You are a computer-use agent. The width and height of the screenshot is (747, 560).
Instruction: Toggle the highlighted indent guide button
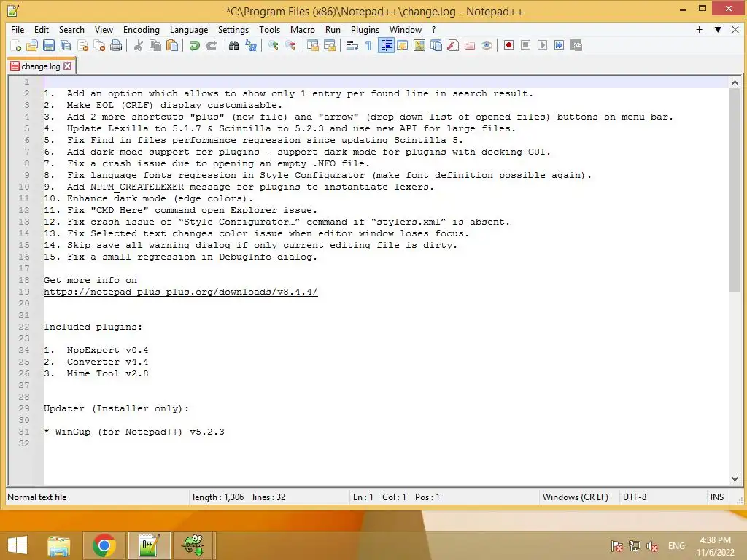click(x=387, y=45)
